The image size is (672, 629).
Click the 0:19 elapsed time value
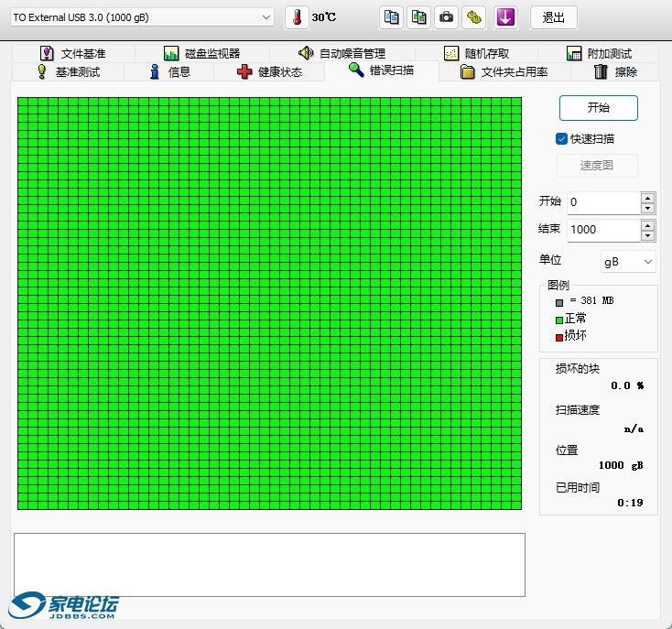point(630,502)
